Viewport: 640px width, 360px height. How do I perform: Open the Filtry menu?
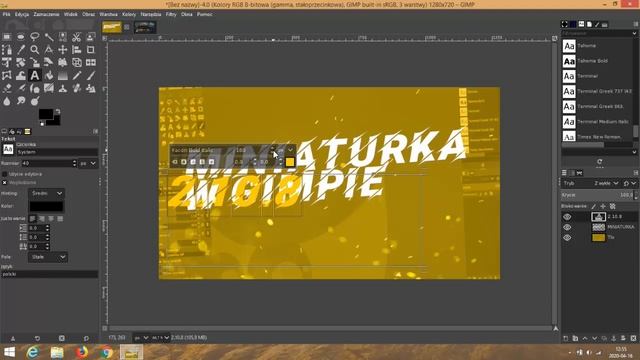point(171,14)
